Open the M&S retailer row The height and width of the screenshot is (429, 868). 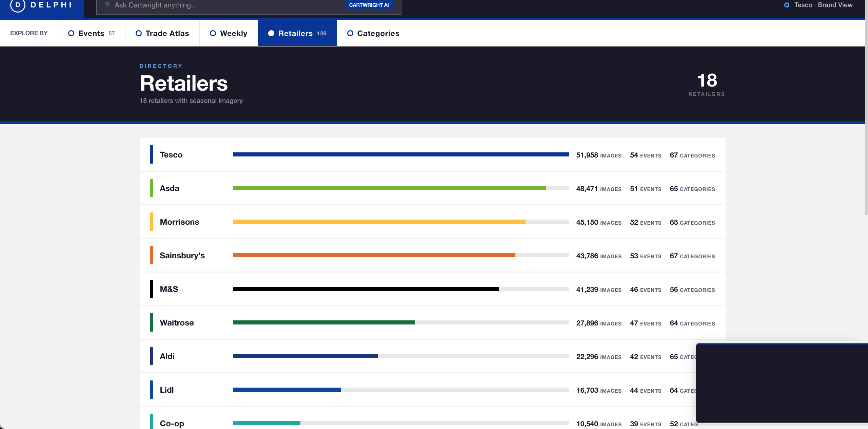[x=433, y=289]
